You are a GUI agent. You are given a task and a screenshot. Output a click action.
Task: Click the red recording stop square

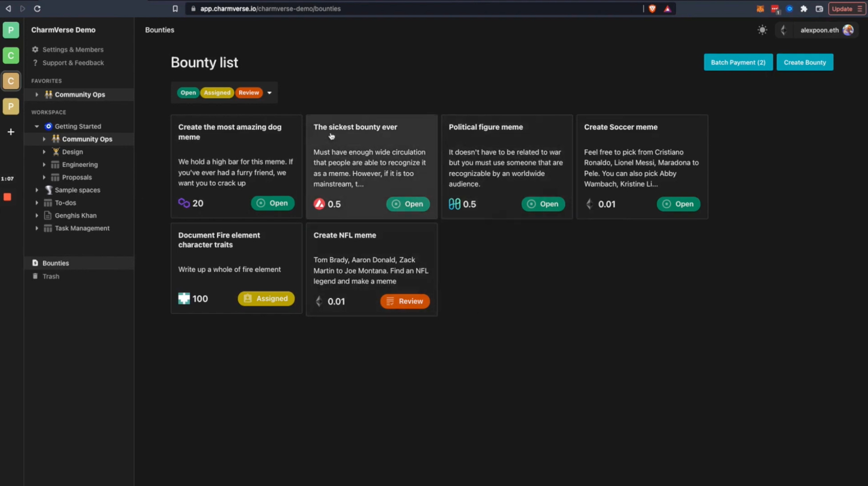click(8, 197)
